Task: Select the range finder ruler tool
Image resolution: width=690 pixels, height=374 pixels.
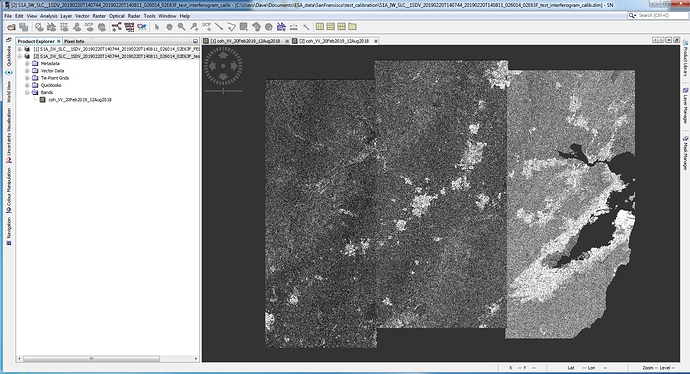Action: pyautogui.click(x=294, y=27)
